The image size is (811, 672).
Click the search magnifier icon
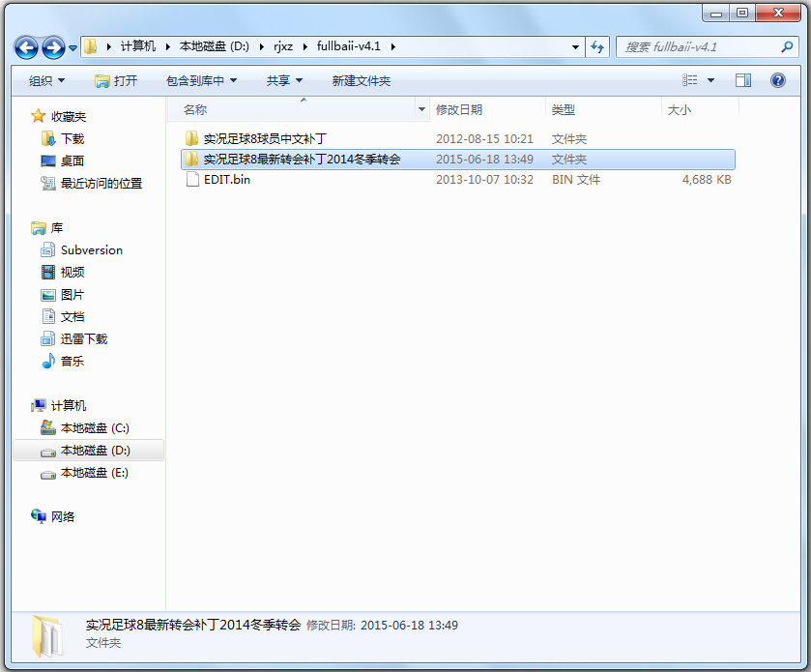pyautogui.click(x=787, y=47)
